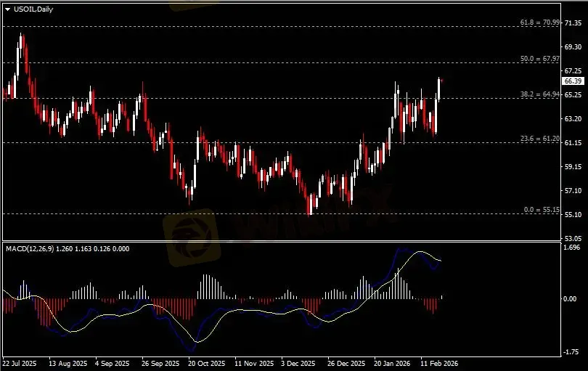Click the latest white candle near 66.39
588x371 pixels.
point(439,89)
